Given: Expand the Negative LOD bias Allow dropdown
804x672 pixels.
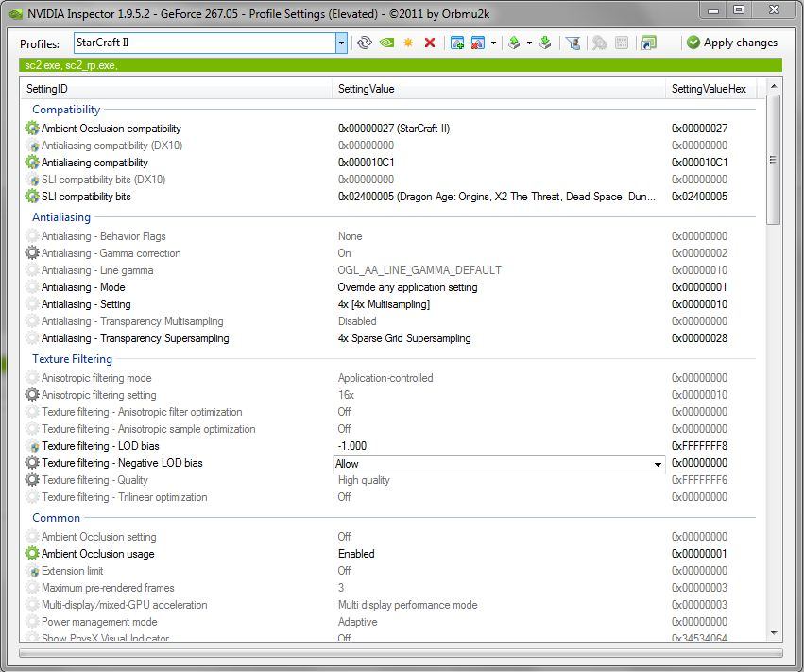Looking at the screenshot, I should click(658, 464).
